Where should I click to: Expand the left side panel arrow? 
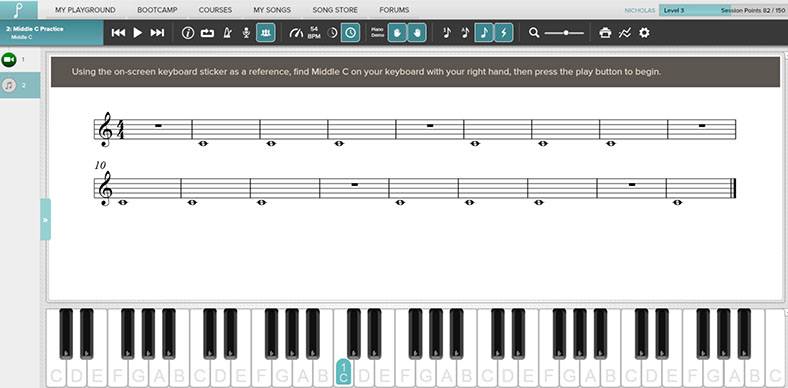coord(45,220)
